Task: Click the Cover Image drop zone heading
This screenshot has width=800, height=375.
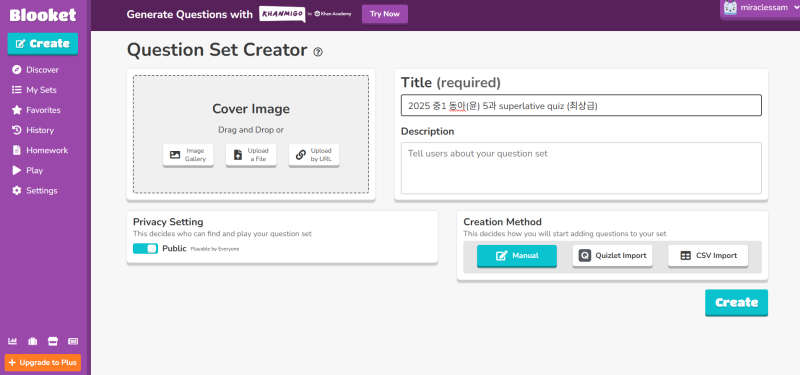Action: tap(251, 109)
